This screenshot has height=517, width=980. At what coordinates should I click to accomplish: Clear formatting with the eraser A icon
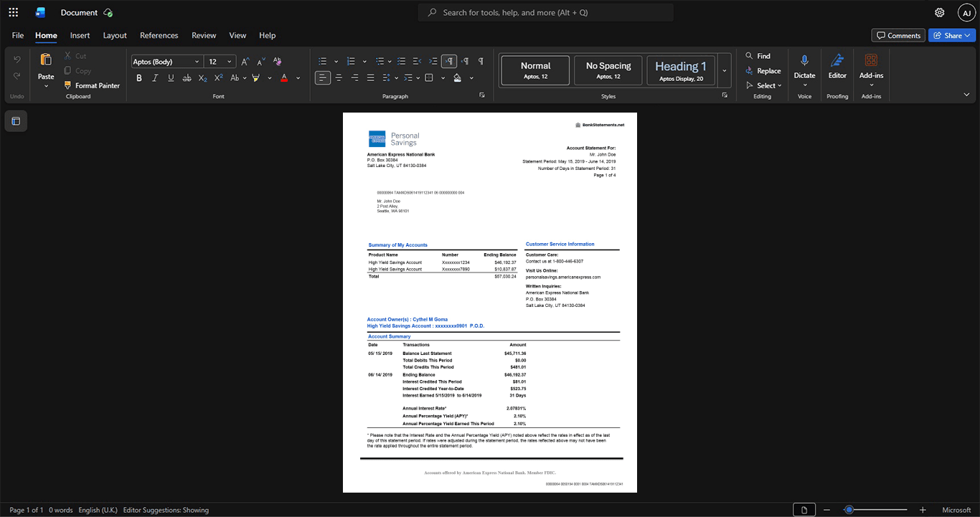click(x=277, y=62)
